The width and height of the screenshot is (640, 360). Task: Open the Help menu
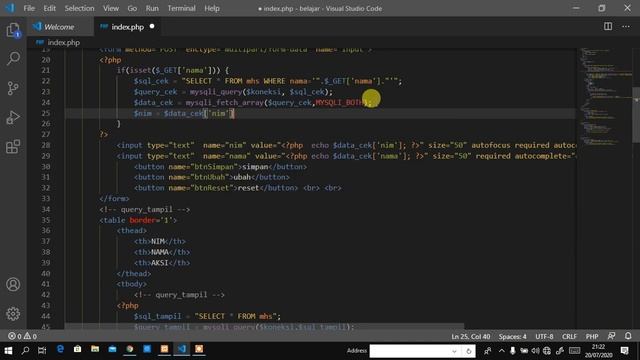point(212,8)
